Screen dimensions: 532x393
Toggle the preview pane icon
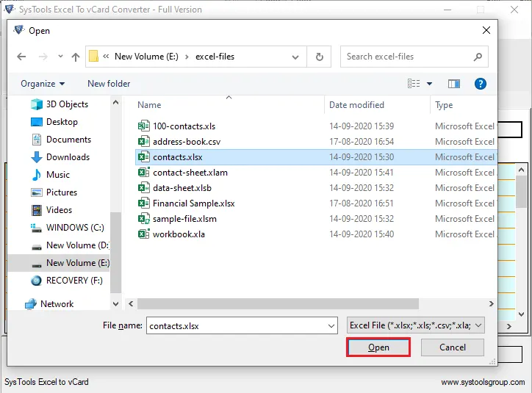454,84
